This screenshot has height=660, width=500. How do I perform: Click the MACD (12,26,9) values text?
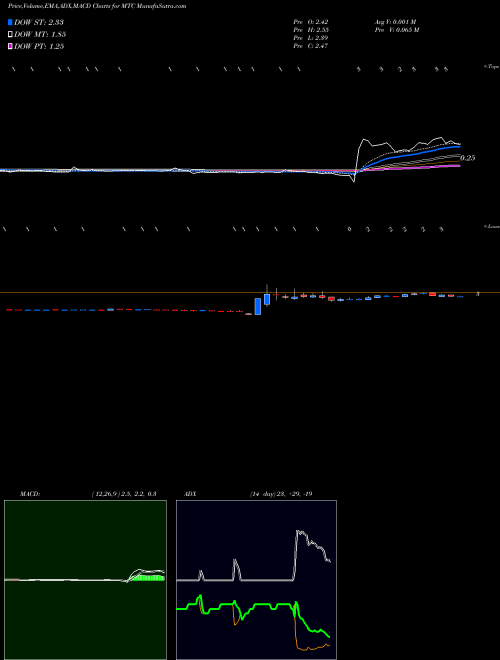coord(124,494)
